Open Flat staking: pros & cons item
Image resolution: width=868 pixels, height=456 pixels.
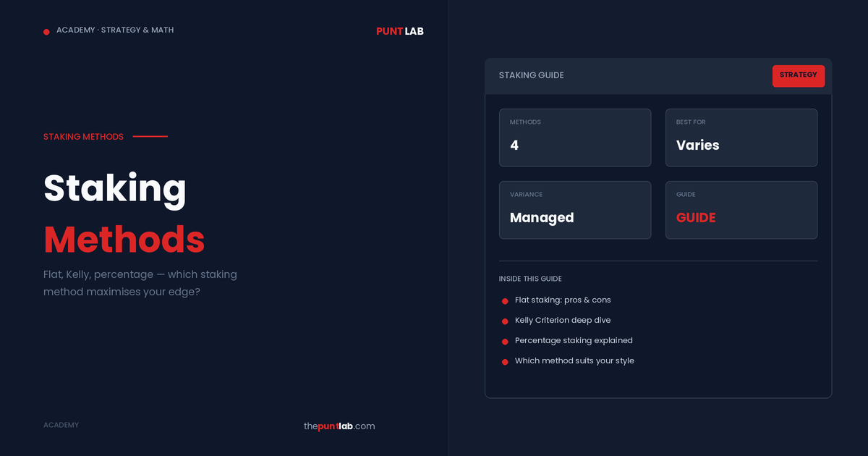pyautogui.click(x=563, y=300)
